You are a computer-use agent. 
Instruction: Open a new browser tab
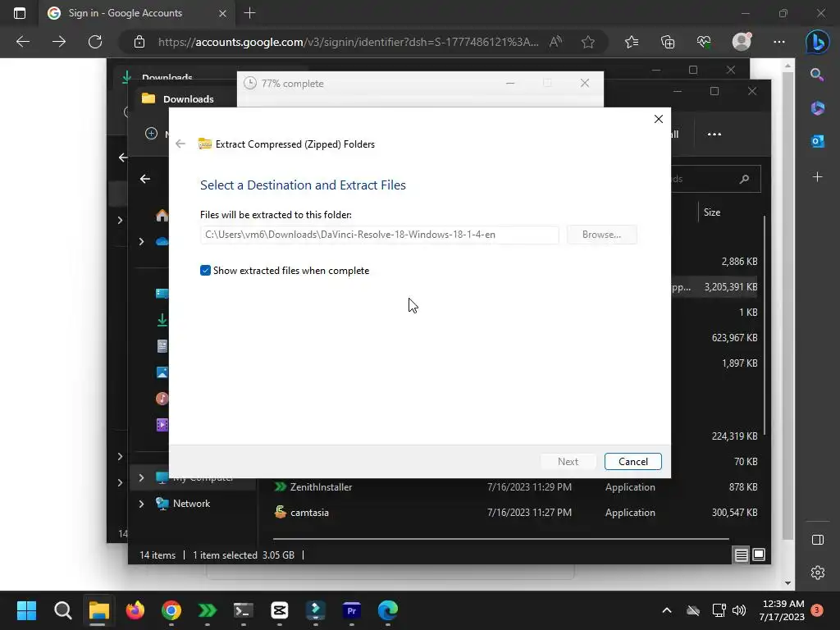[x=249, y=13]
